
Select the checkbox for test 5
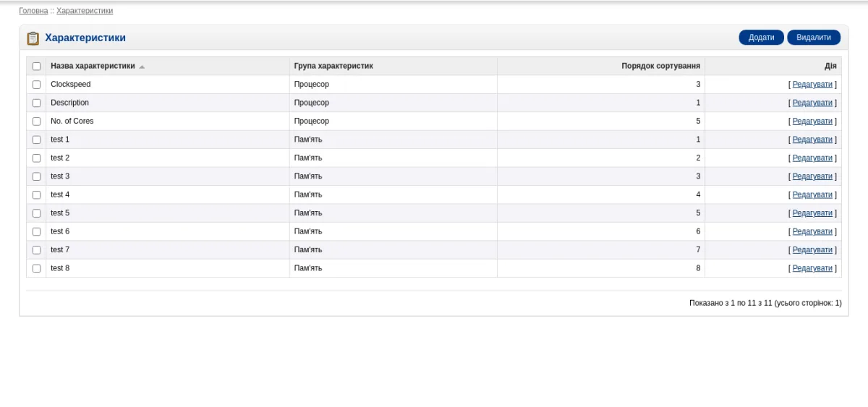(36, 213)
